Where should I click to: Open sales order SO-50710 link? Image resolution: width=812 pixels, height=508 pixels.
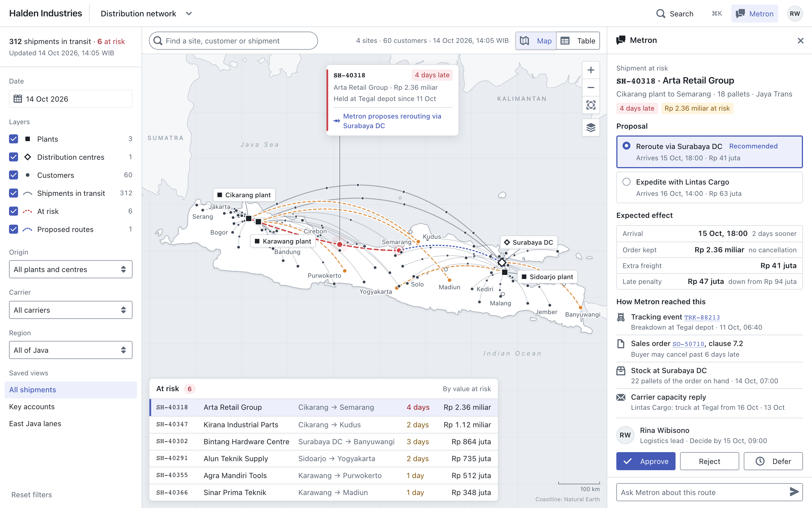tap(688, 344)
